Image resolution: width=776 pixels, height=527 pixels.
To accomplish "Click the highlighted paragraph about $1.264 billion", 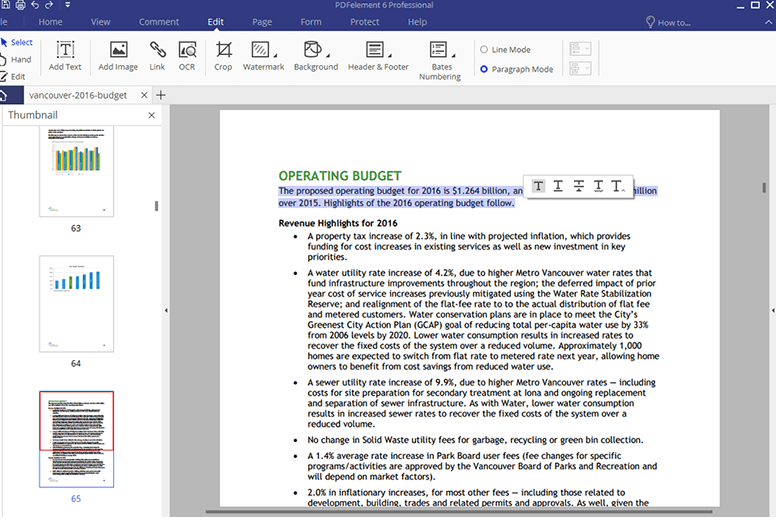I will [x=468, y=197].
